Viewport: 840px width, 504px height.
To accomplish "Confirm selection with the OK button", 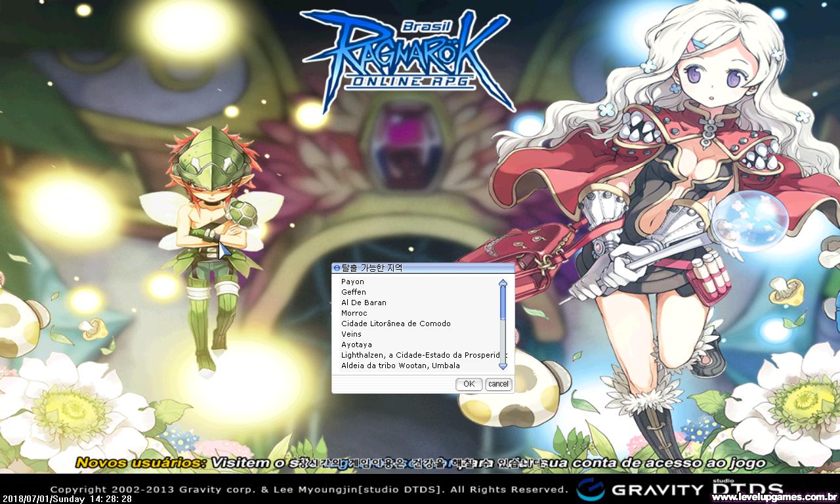I will [469, 384].
